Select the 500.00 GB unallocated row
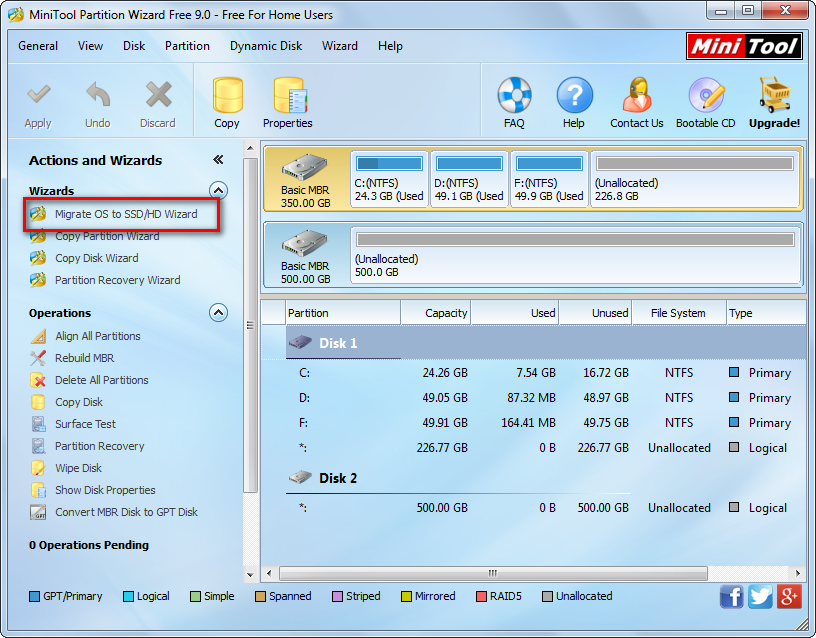Screen dimensions: 816x638 533,508
